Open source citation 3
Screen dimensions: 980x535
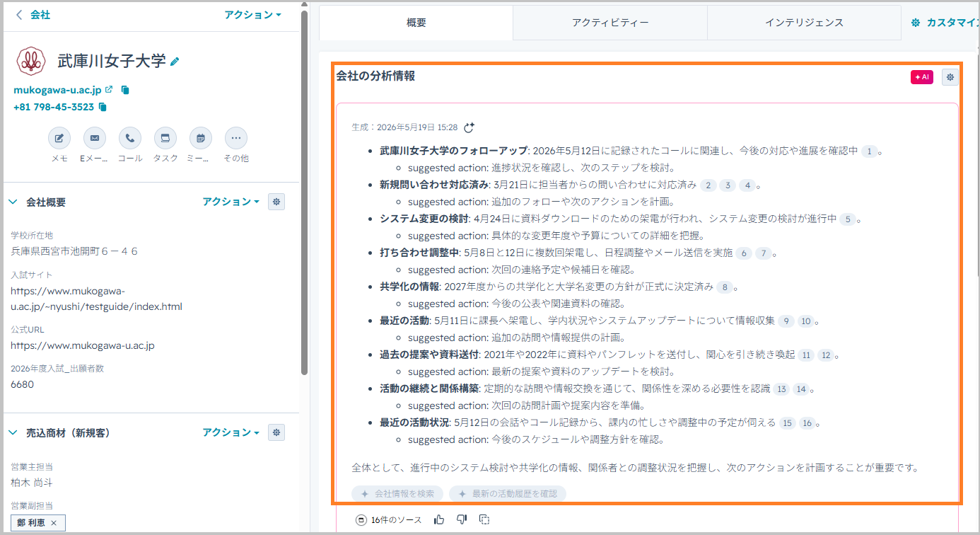[728, 185]
